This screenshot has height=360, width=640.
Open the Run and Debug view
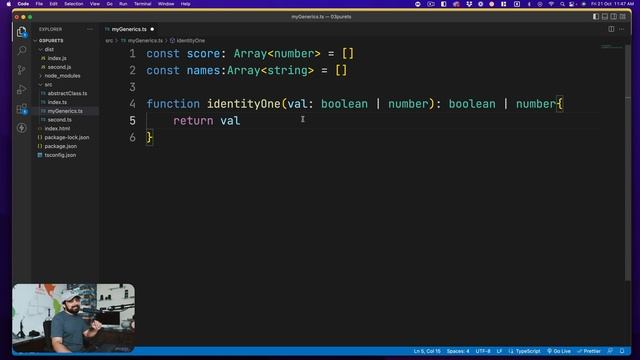tap(22, 89)
